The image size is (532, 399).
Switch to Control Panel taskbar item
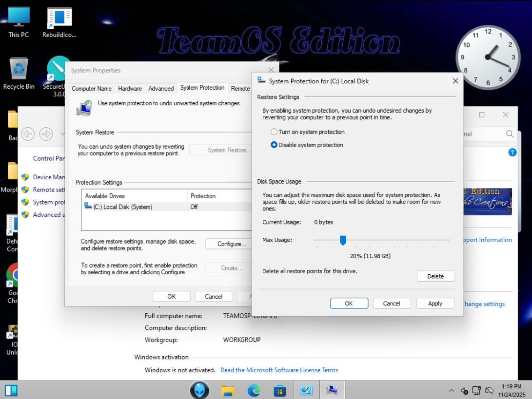click(x=306, y=390)
